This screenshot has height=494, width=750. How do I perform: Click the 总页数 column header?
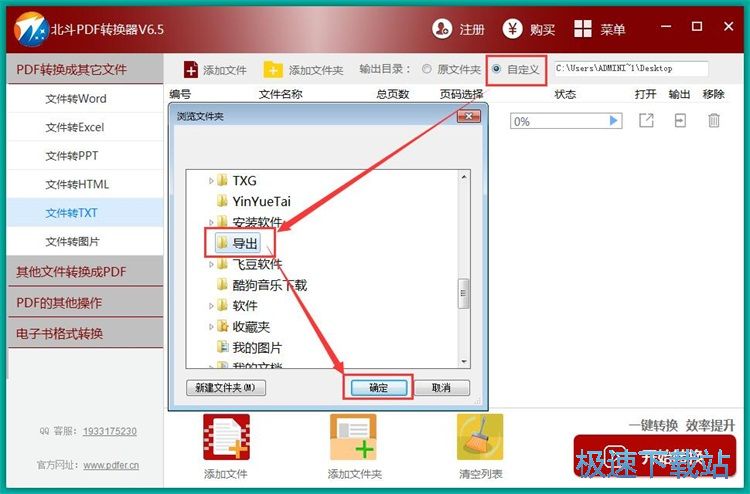click(393, 94)
